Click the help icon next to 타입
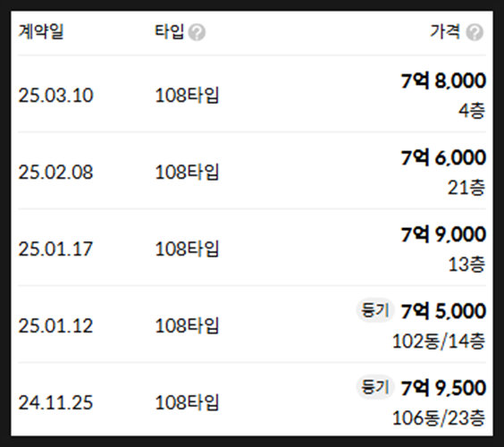The width and height of the screenshot is (504, 447). pos(197,32)
